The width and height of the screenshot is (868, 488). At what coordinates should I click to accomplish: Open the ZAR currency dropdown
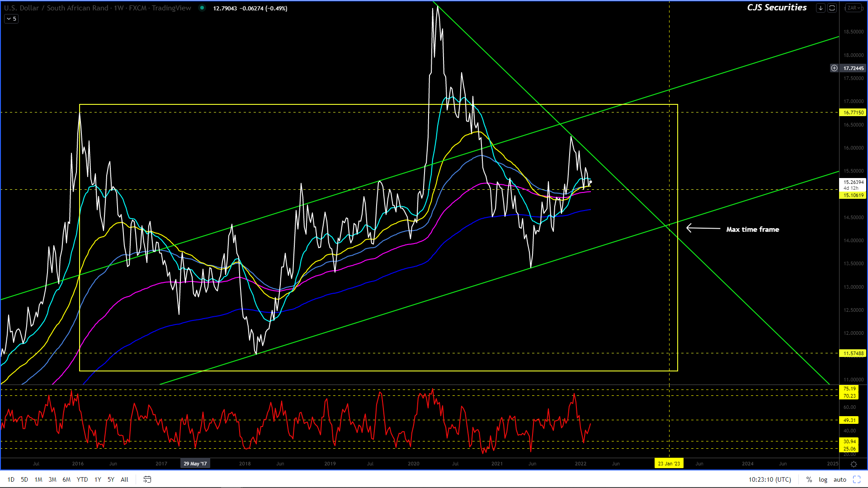(x=854, y=8)
